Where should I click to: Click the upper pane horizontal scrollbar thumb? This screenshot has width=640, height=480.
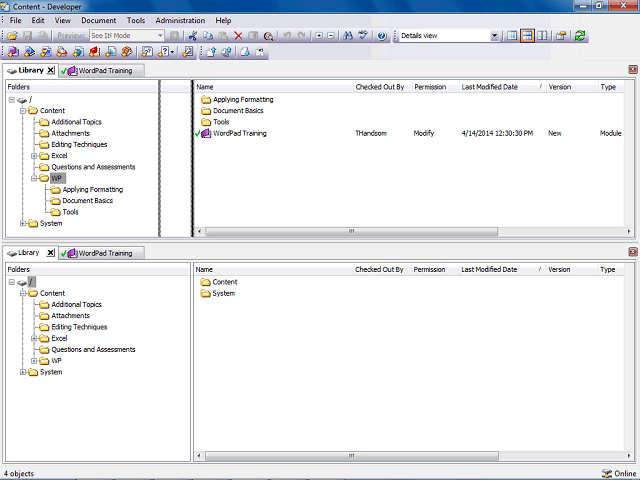click(351, 231)
